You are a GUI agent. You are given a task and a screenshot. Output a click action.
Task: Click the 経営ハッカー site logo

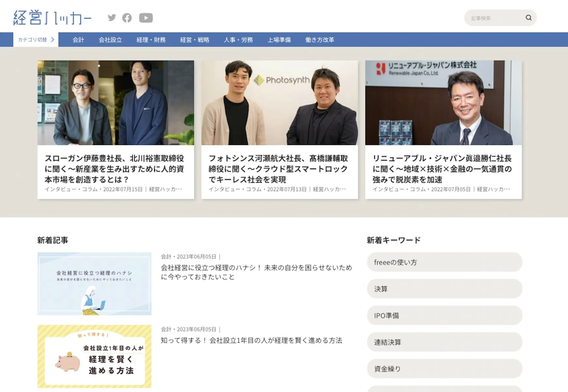click(x=52, y=18)
